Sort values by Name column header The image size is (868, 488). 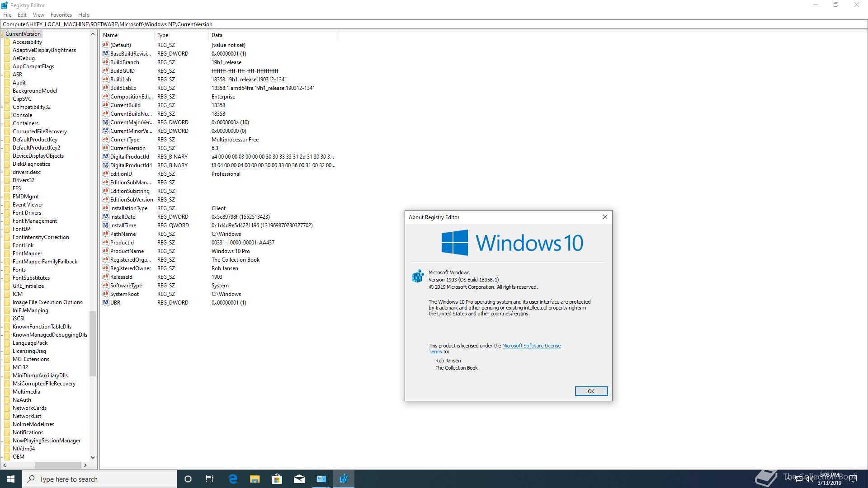coord(127,35)
